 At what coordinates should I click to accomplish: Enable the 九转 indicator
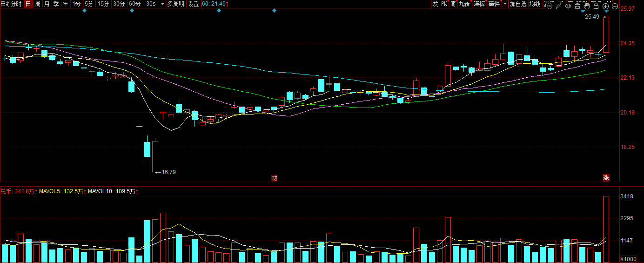point(464,4)
